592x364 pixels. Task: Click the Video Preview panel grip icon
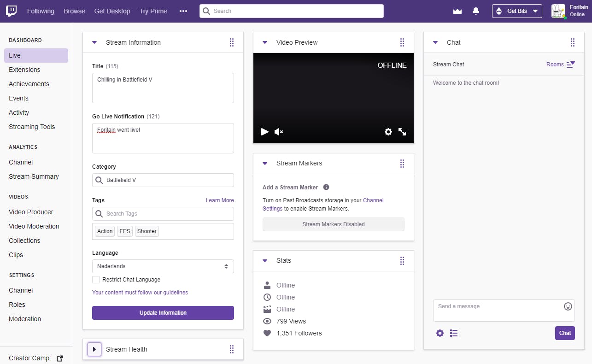[402, 42]
